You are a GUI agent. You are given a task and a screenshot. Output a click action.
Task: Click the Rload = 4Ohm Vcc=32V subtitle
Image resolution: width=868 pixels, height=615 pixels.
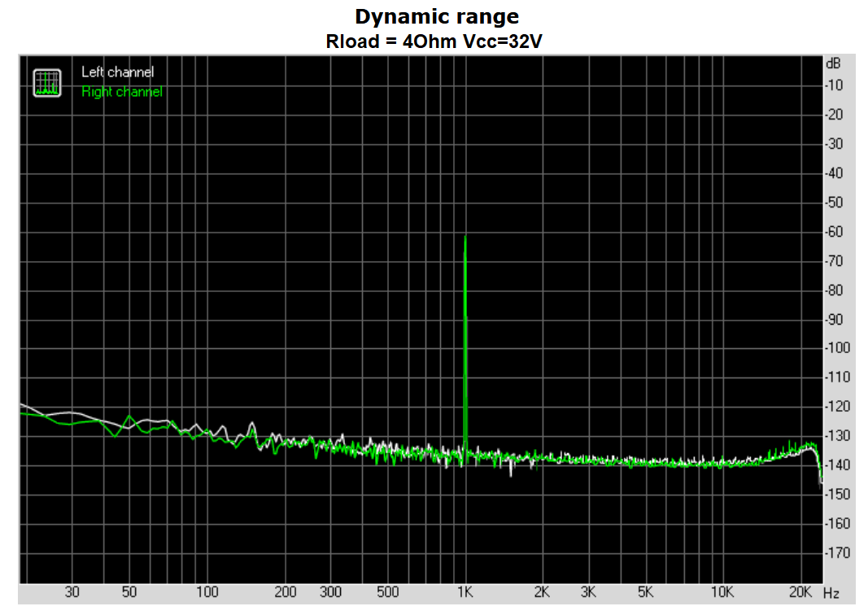pos(434,41)
